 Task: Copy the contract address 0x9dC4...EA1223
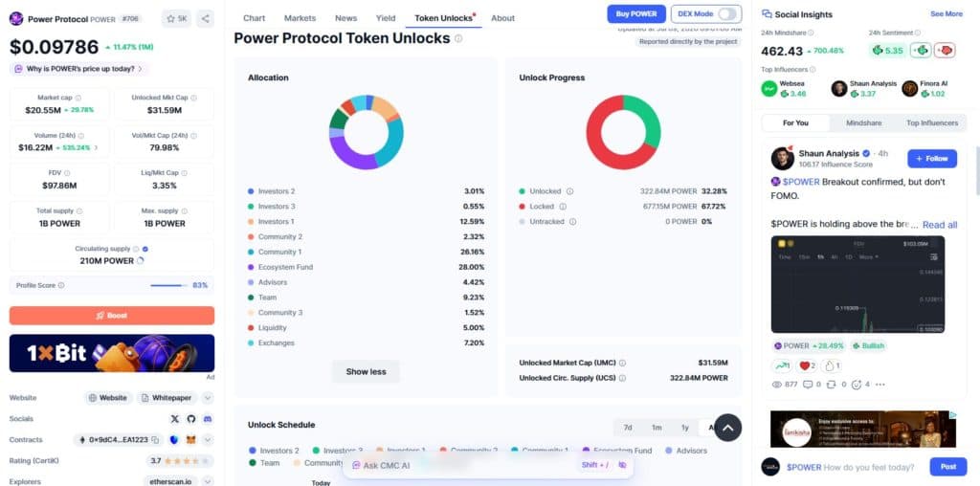pos(156,440)
